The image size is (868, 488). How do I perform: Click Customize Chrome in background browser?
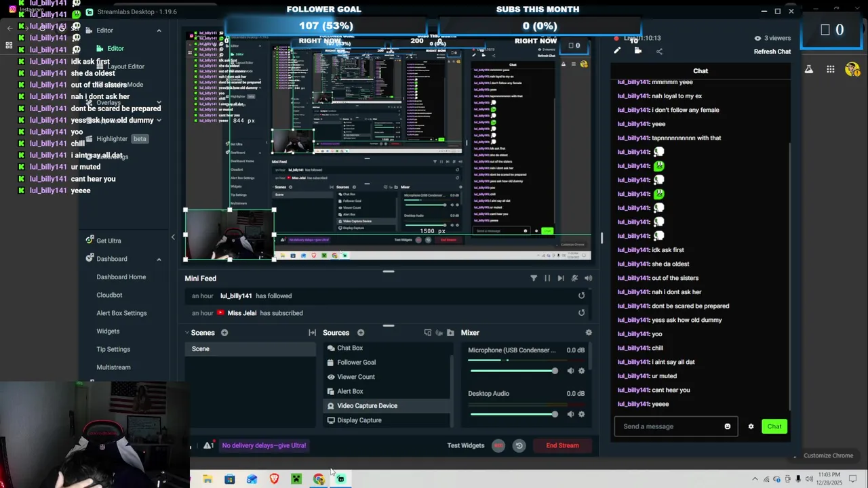828,455
